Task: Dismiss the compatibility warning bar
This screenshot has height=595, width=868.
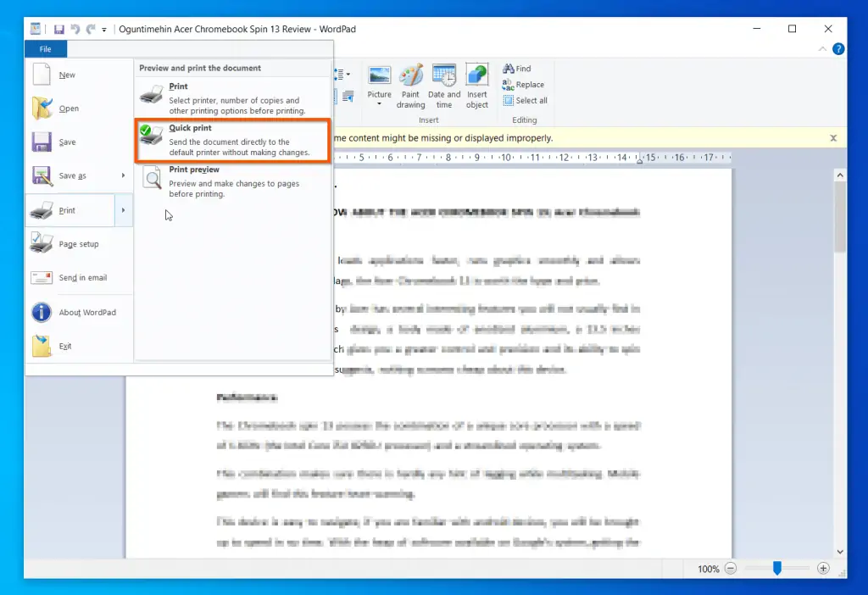Action: [833, 137]
